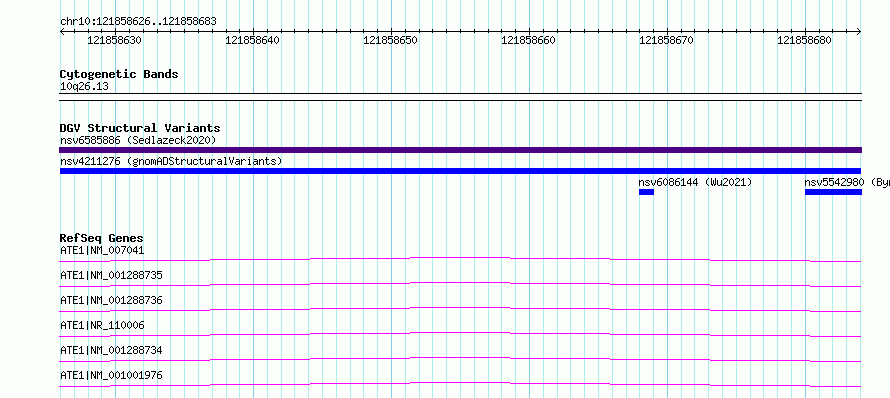Click the left arrowhead of the ruler
The height and width of the screenshot is (398, 890).
point(62,32)
